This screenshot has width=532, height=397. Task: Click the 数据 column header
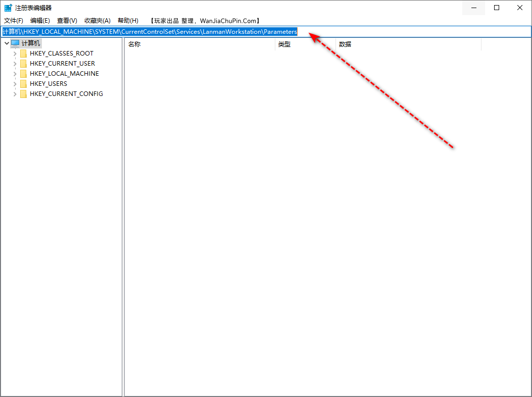(345, 44)
